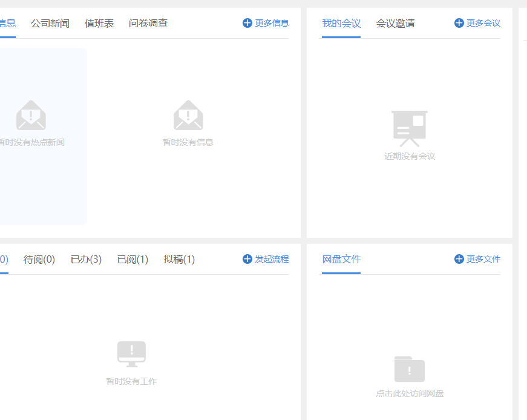Click the 点击此处访问网盘 text
The height and width of the screenshot is (420, 527).
410,393
